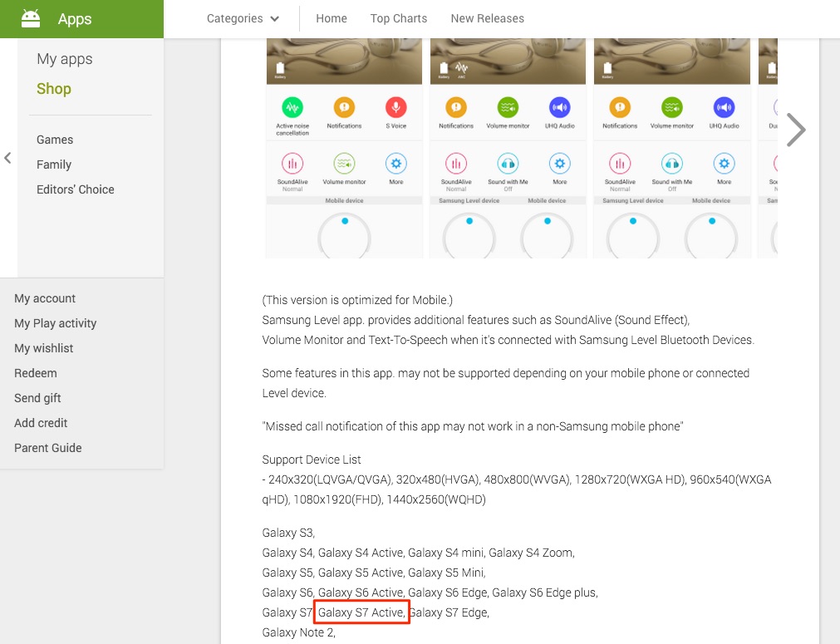This screenshot has width=840, height=644.
Task: View My Play activity
Action: pos(56,323)
